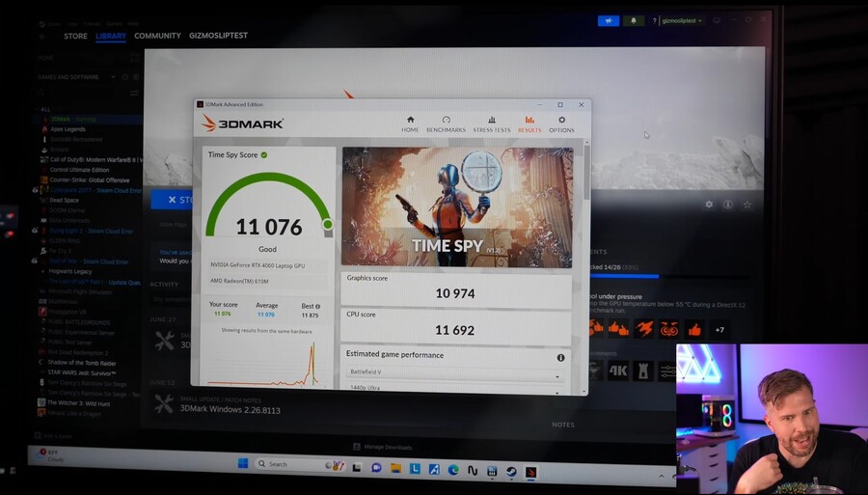Select Counter-Strike: Global Offensive
868x495 pixels.
coord(89,179)
